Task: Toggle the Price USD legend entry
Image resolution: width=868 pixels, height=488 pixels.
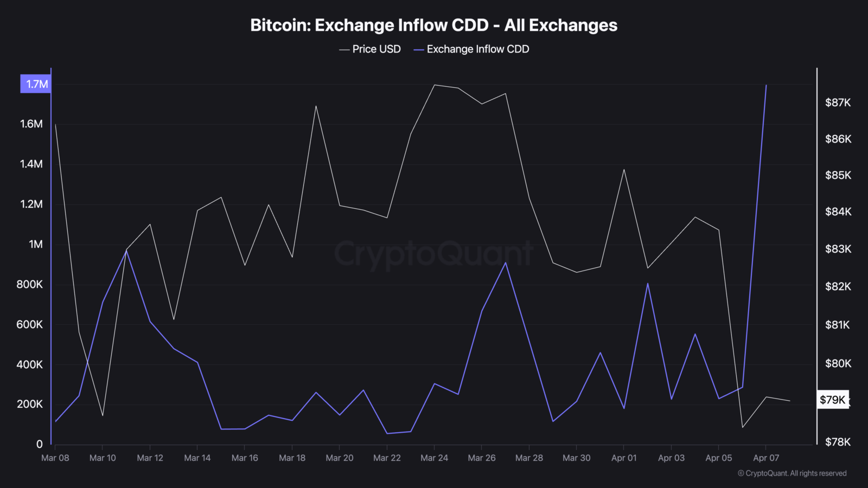Action: (370, 49)
